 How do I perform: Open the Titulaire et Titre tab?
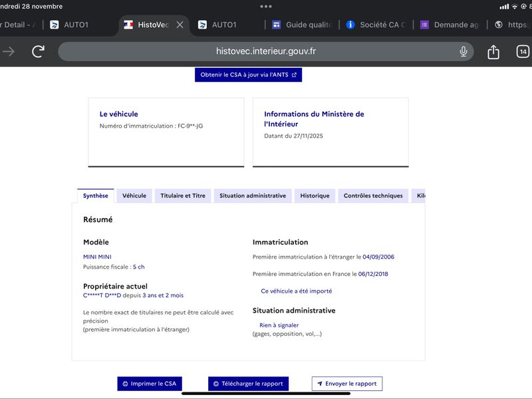click(x=183, y=196)
